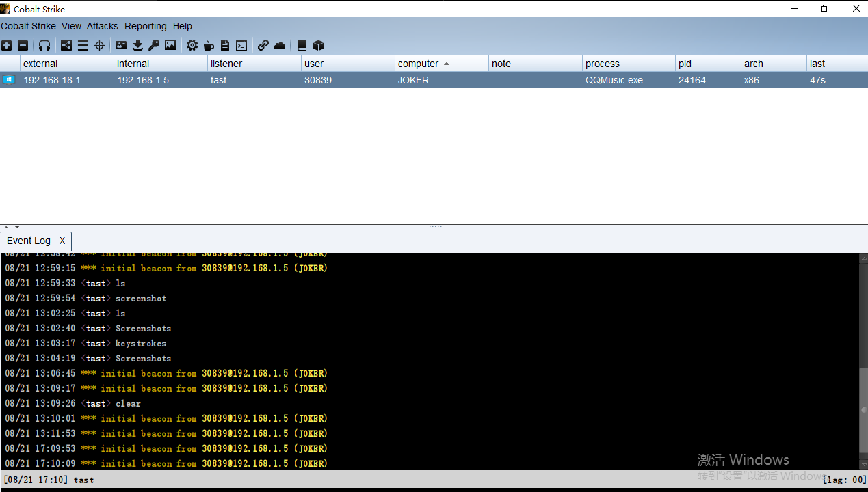Click the headphones Listeners icon
868x492 pixels.
[x=44, y=46]
